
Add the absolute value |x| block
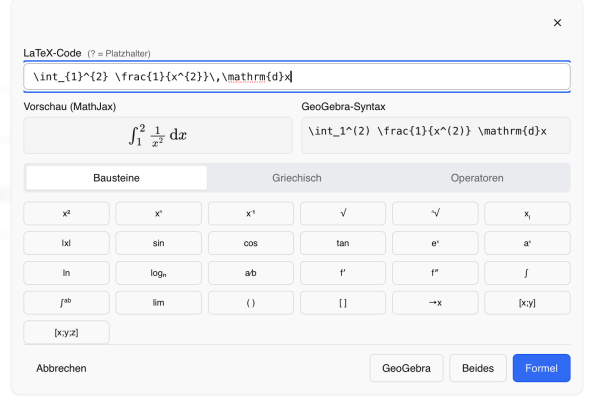coord(66,243)
